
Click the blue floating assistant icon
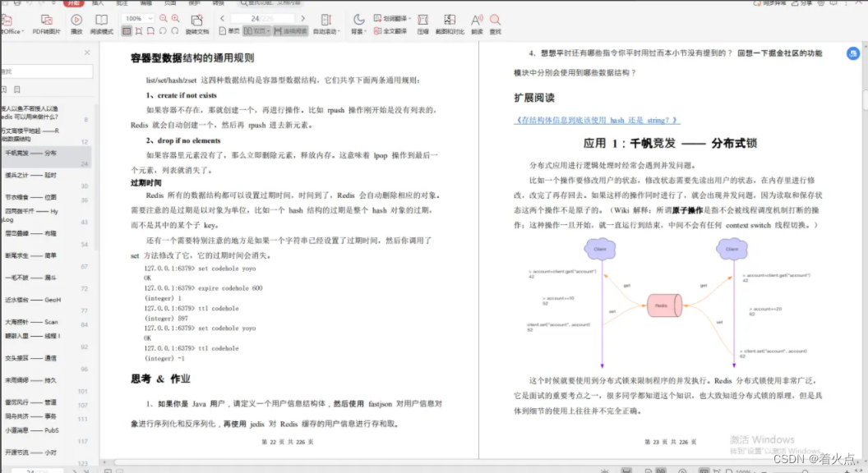(853, 53)
